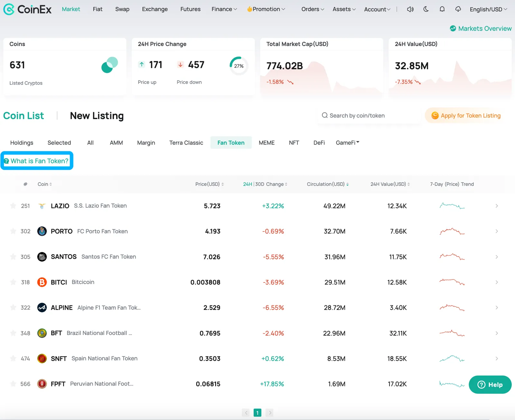The image size is (515, 420).
Task: Click the FPFT coin logo
Action: pyautogui.click(x=42, y=384)
